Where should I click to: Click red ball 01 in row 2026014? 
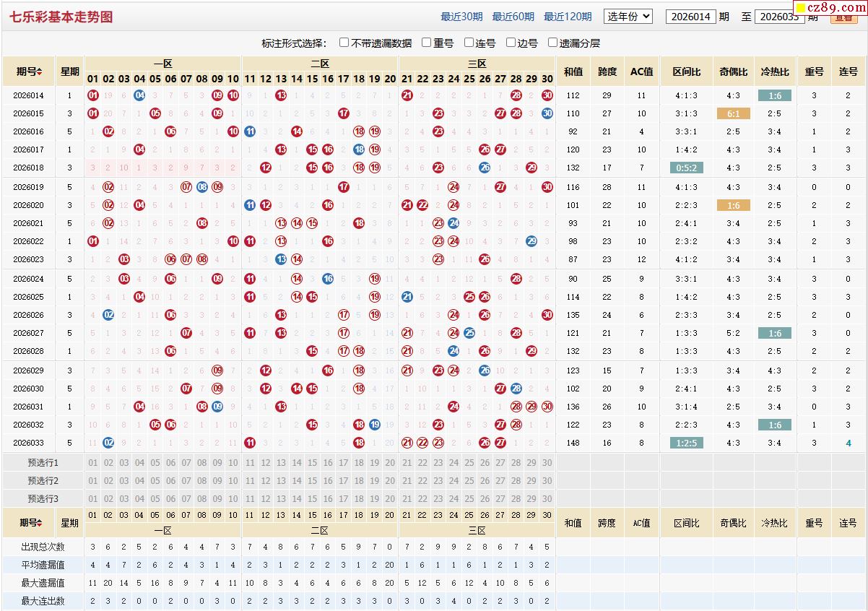coord(92,95)
